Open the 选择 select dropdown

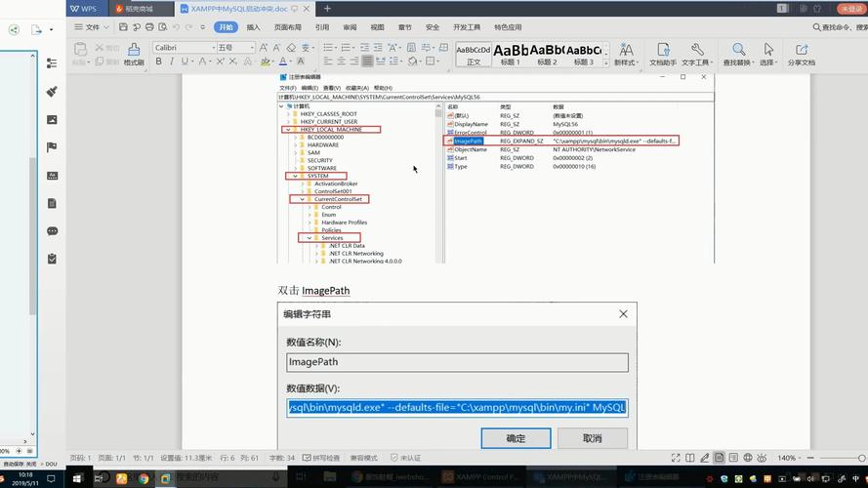coord(767,55)
